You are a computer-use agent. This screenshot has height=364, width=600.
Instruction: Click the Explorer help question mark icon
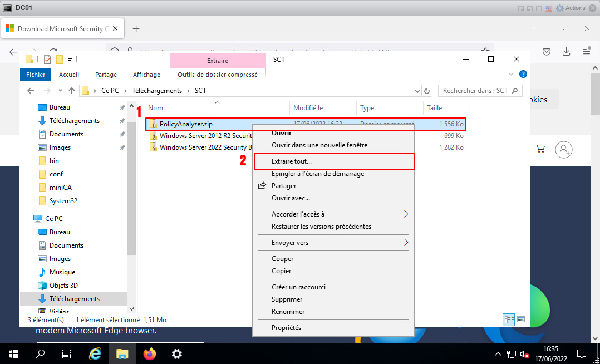(x=523, y=74)
